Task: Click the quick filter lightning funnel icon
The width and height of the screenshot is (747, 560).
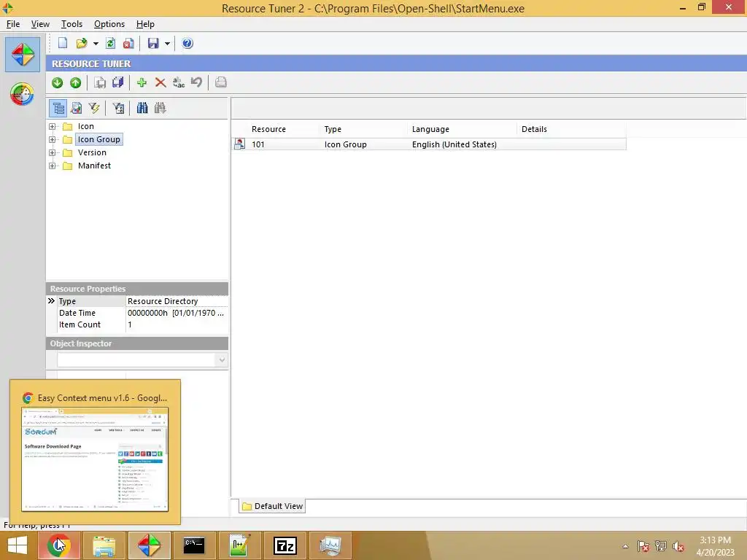Action: 94,108
